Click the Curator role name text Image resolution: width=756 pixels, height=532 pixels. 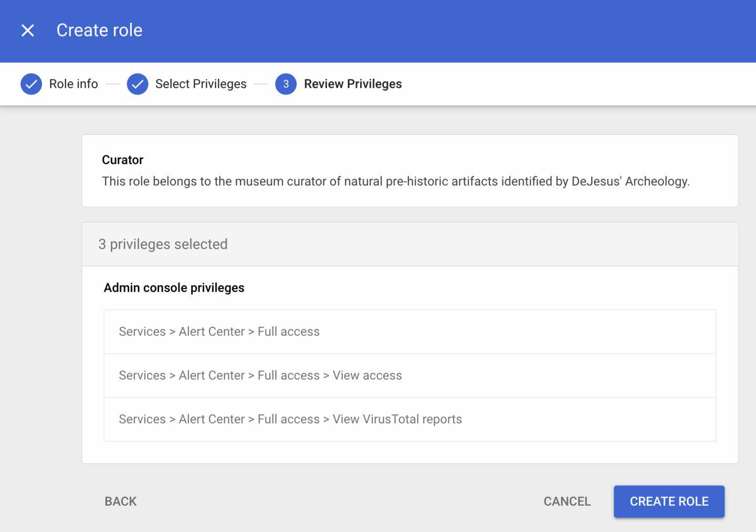click(x=122, y=160)
